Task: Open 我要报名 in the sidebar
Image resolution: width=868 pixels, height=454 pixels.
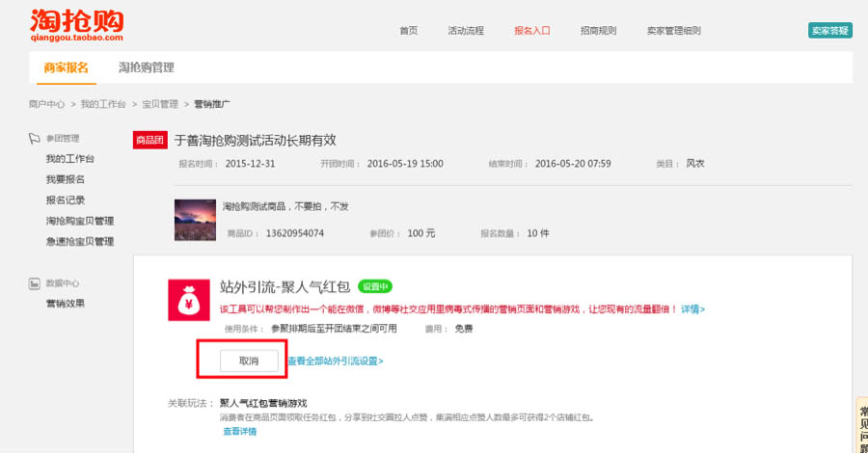Action: click(66, 179)
